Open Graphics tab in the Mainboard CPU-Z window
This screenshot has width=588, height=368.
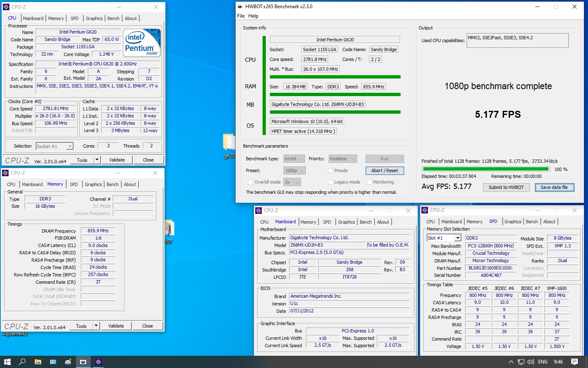(x=347, y=222)
